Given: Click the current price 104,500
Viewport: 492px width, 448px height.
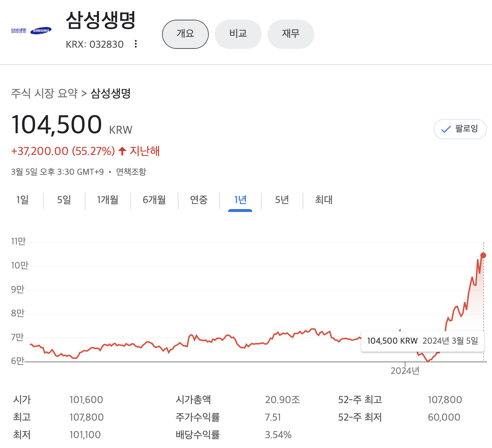Looking at the screenshot, I should click(57, 125).
